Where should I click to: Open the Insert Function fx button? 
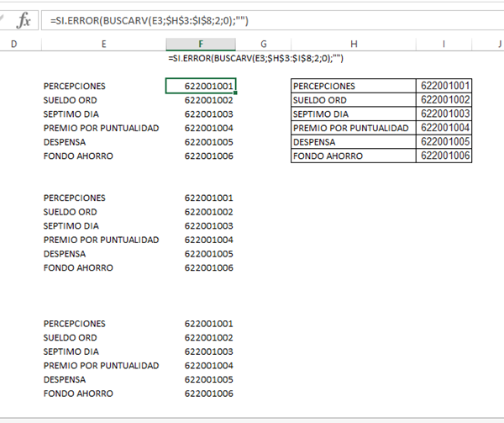24,20
